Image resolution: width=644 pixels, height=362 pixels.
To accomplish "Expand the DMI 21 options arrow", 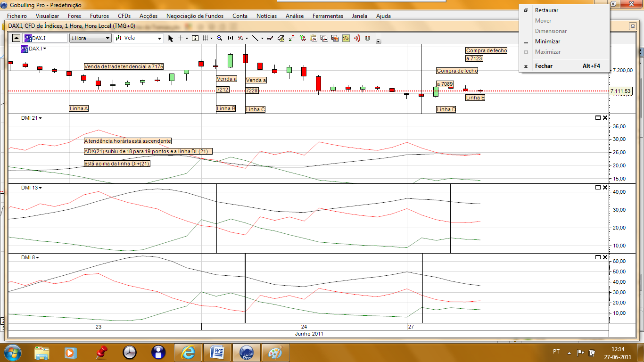I will (40, 118).
